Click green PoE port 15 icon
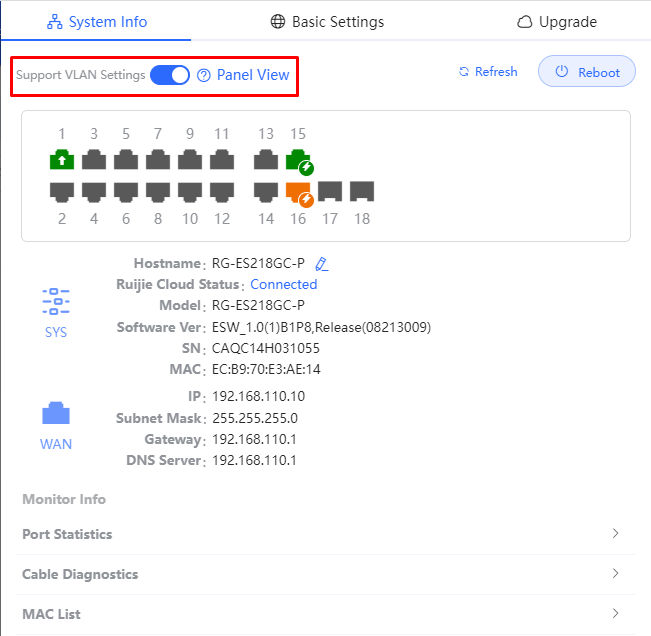 [299, 161]
